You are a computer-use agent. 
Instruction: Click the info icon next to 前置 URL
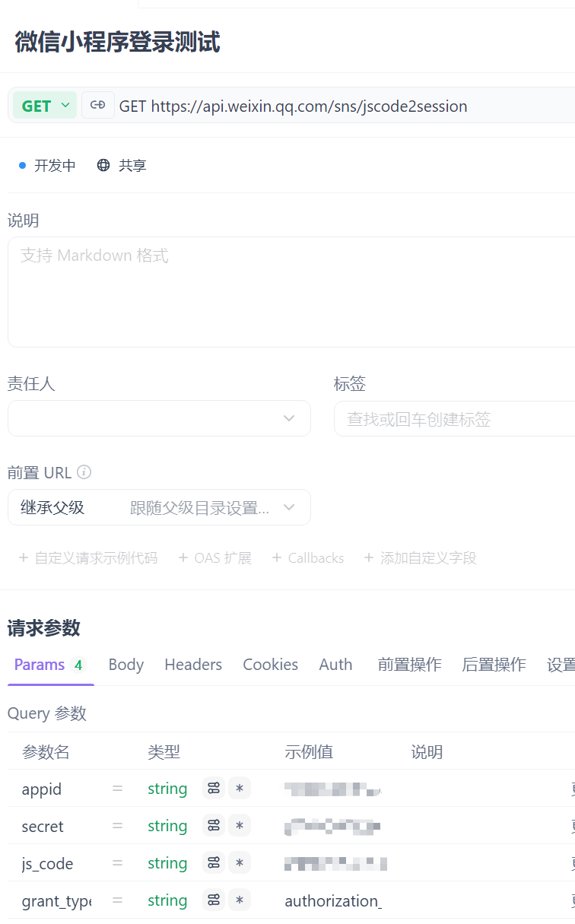[x=84, y=472]
